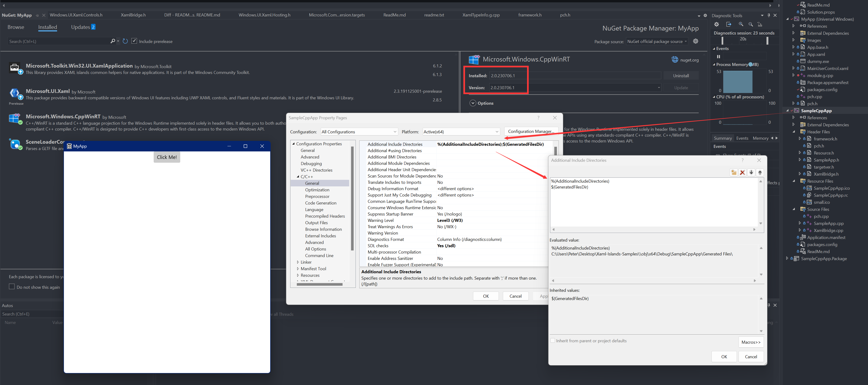The width and height of the screenshot is (868, 385).
Task: Delete selected include directory line
Action: point(743,172)
